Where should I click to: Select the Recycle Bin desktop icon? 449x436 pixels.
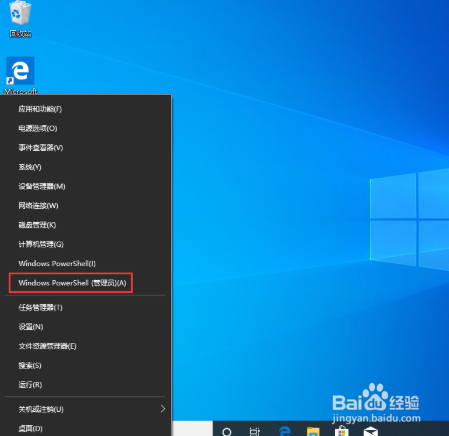(20, 19)
